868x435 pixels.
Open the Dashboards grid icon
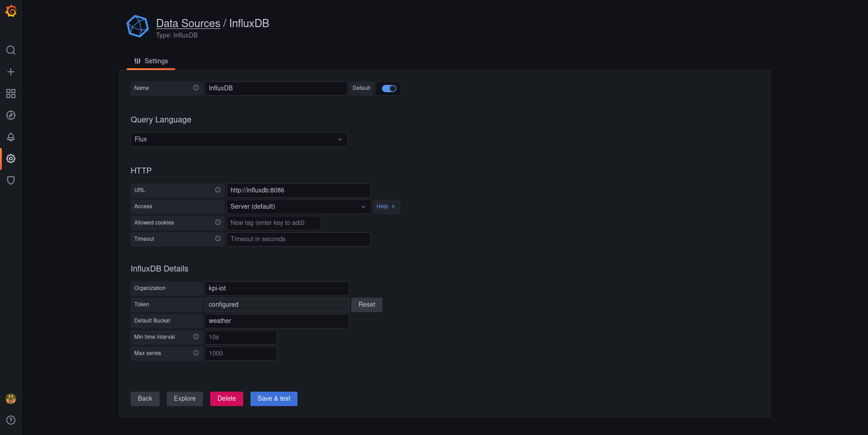(11, 94)
